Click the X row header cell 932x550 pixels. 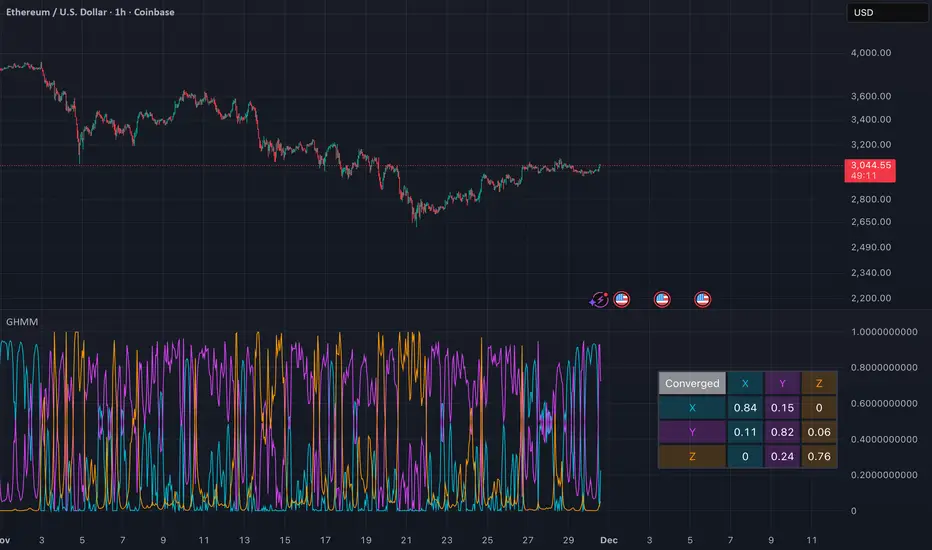[x=692, y=407]
